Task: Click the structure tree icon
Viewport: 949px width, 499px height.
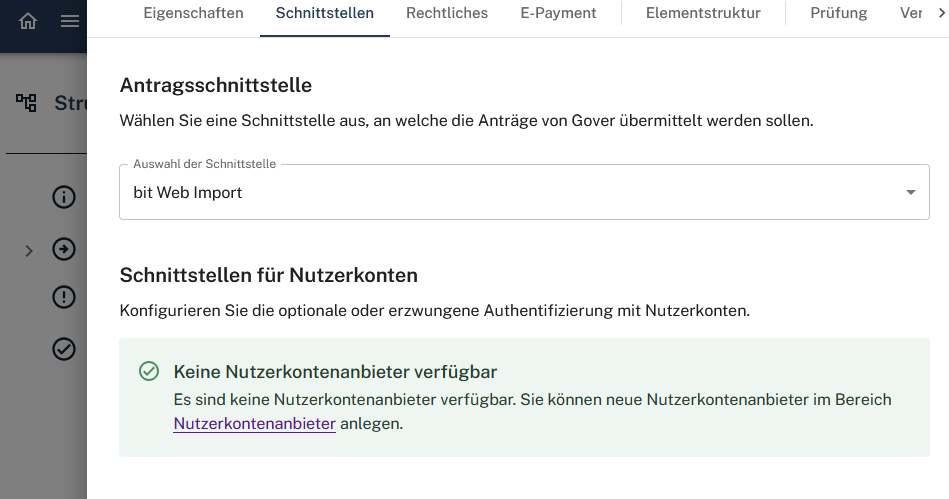Action: 26,102
